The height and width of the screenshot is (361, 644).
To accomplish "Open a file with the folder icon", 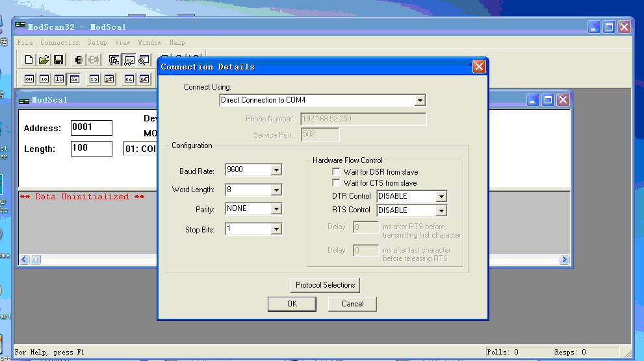I will click(x=44, y=60).
